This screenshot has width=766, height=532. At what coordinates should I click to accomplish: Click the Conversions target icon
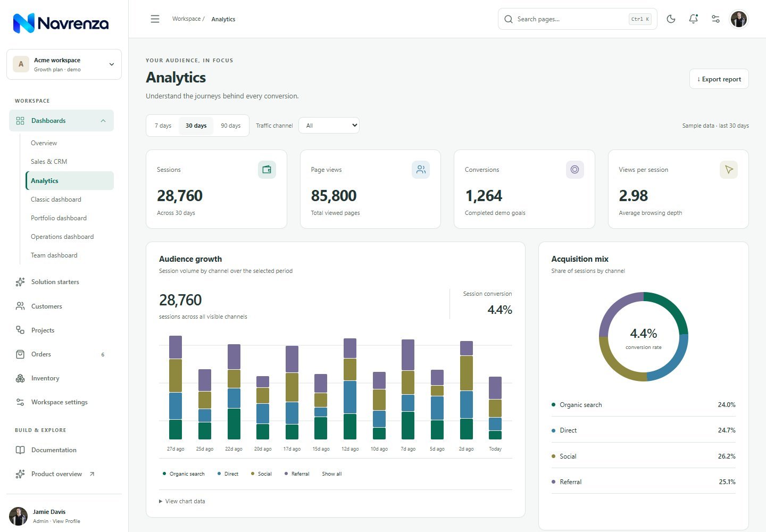575,170
